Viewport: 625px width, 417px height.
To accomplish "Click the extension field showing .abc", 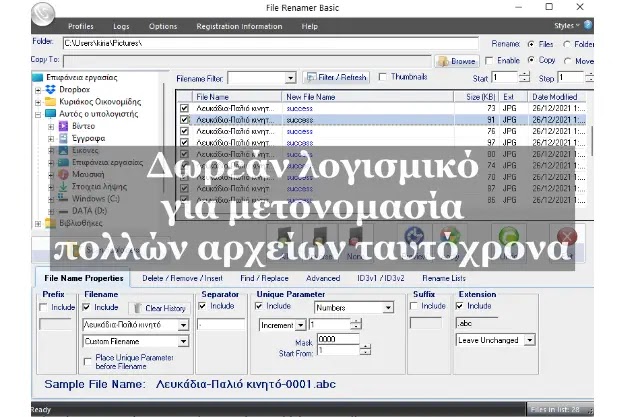I will coord(477,323).
